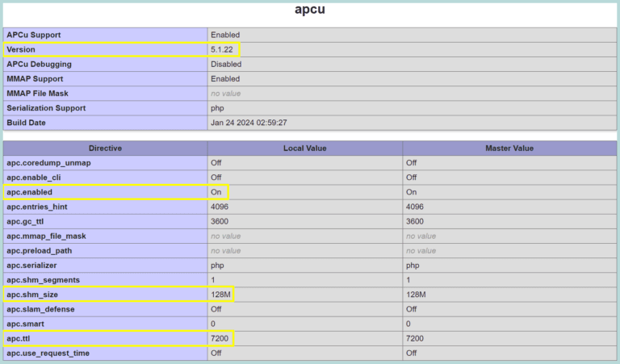Select the APCu Support label cell
Screen dimensions: 620x364
(x=105, y=35)
